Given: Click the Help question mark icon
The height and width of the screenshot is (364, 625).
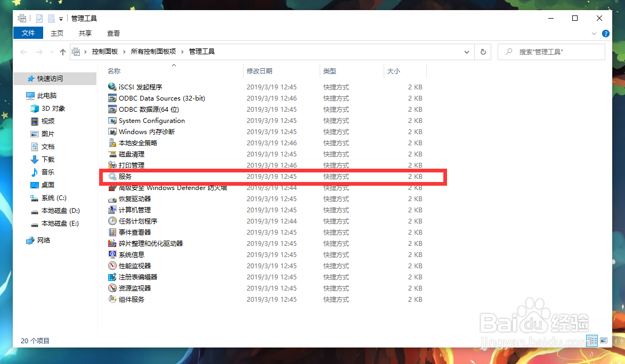Looking at the screenshot, I should tap(605, 34).
